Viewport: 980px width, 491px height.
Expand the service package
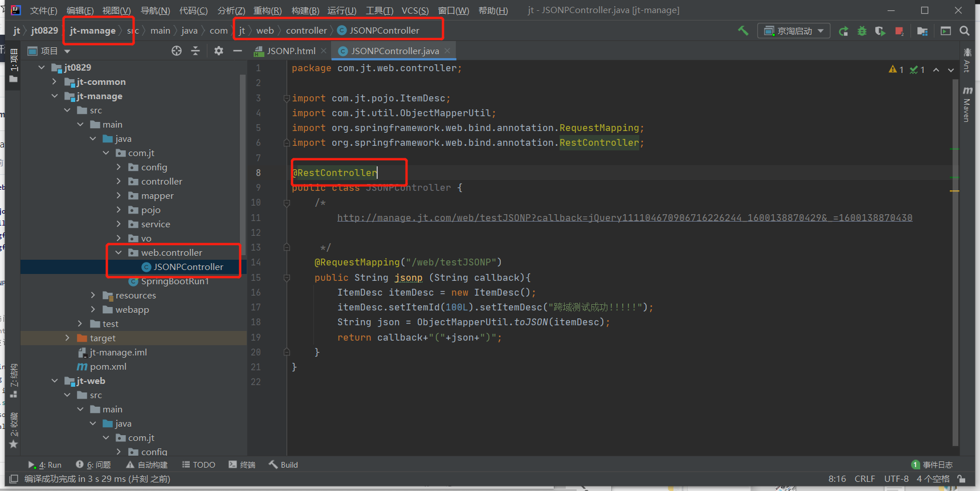[x=119, y=224]
